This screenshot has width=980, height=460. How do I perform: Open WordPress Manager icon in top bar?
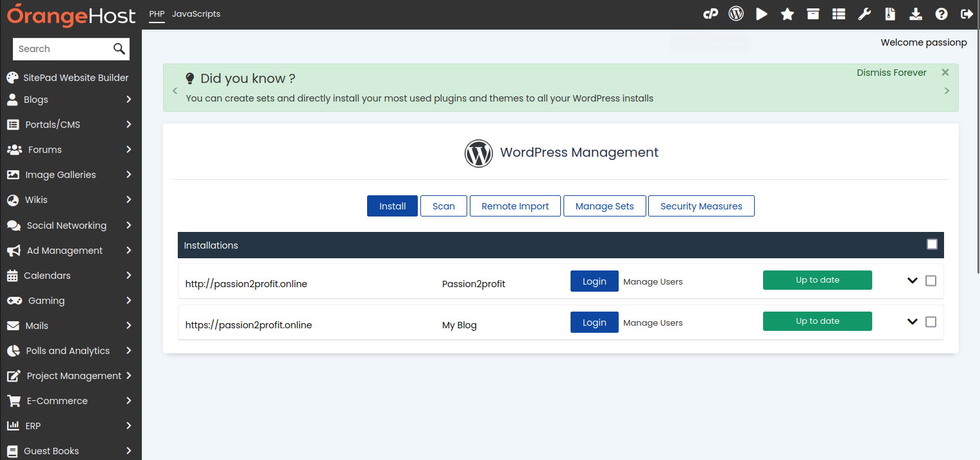coord(736,14)
